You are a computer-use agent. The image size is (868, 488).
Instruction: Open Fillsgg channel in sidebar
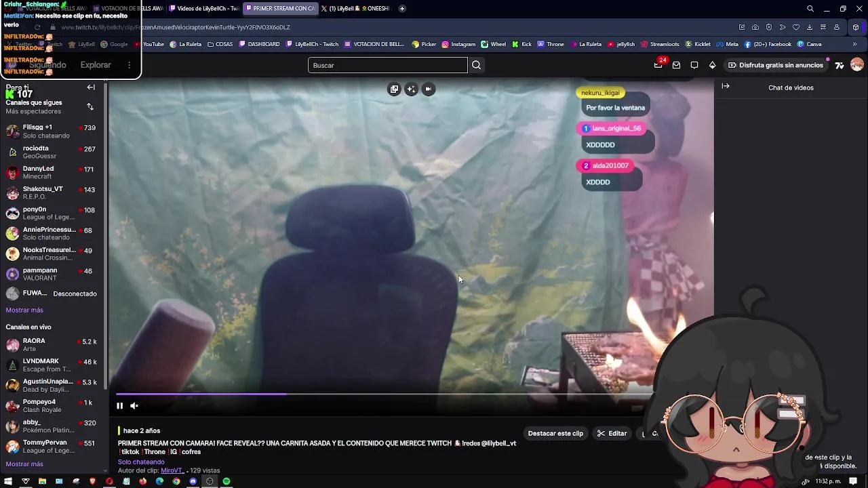(x=52, y=131)
